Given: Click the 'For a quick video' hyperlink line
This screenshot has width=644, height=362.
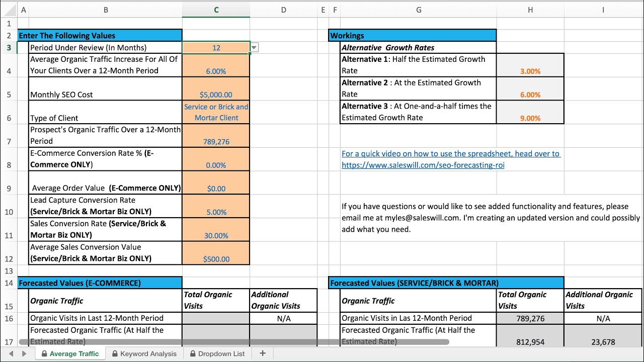Looking at the screenshot, I should (x=450, y=154).
